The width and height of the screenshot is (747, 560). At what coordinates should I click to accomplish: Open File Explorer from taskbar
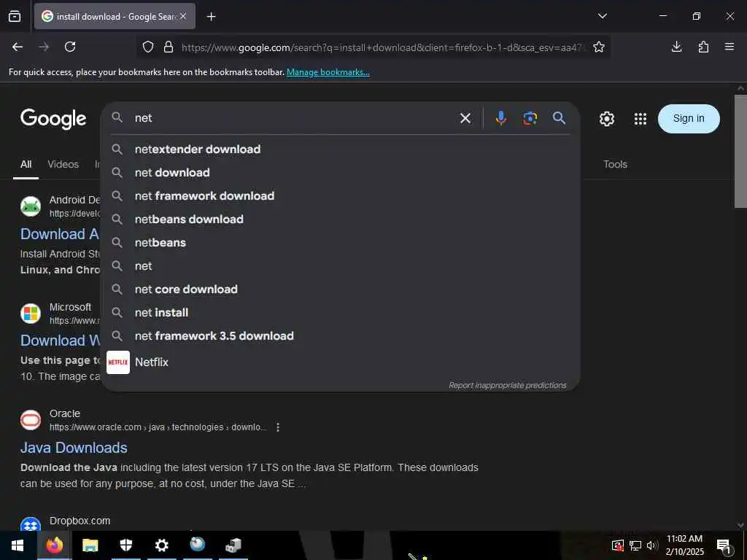point(90,545)
